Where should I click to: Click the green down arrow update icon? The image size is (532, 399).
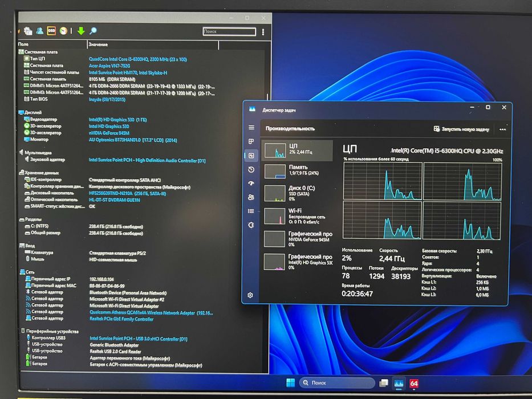pyautogui.click(x=81, y=31)
